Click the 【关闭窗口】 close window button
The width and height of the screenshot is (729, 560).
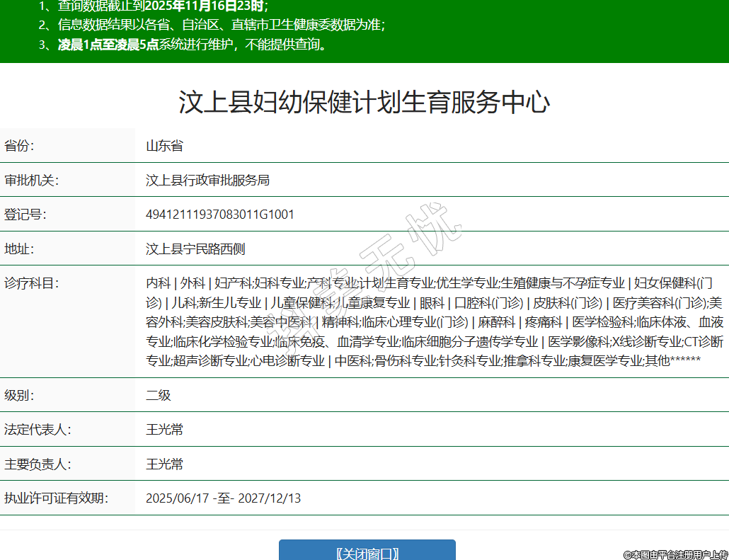point(367,552)
